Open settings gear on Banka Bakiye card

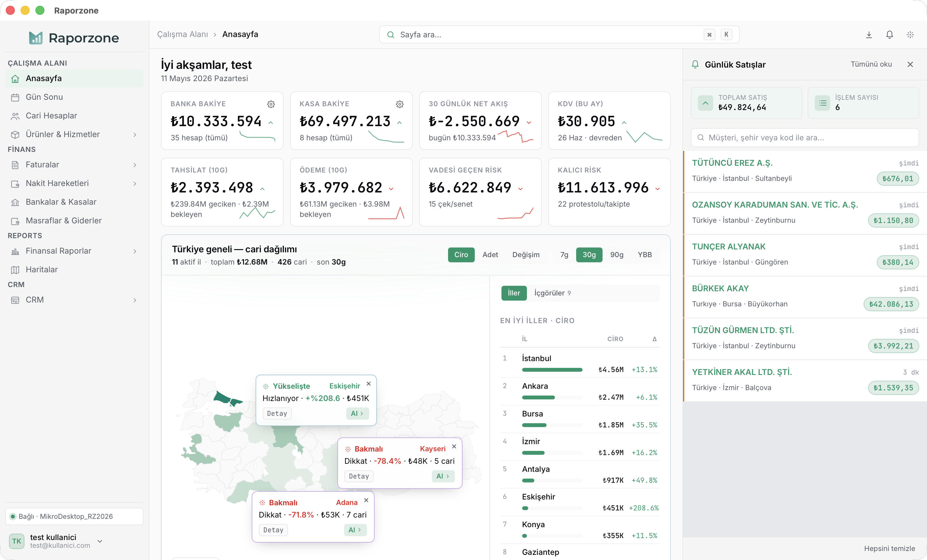click(271, 104)
